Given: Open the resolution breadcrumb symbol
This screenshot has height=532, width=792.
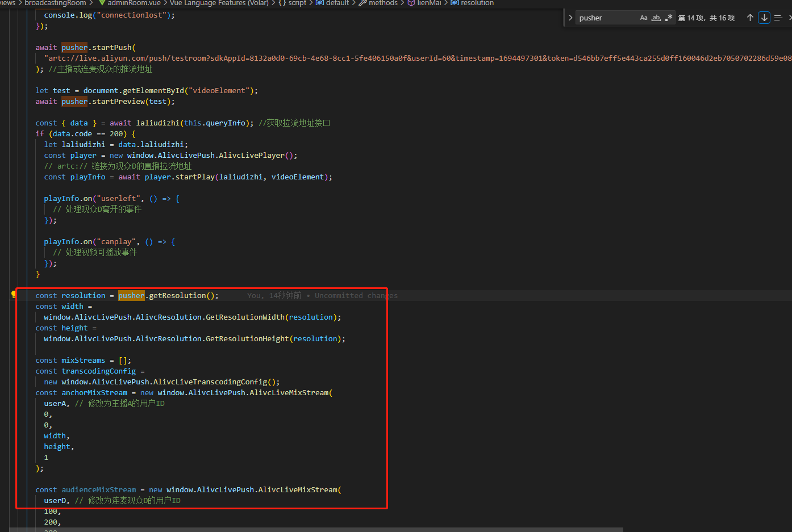Looking at the screenshot, I should (472, 3).
